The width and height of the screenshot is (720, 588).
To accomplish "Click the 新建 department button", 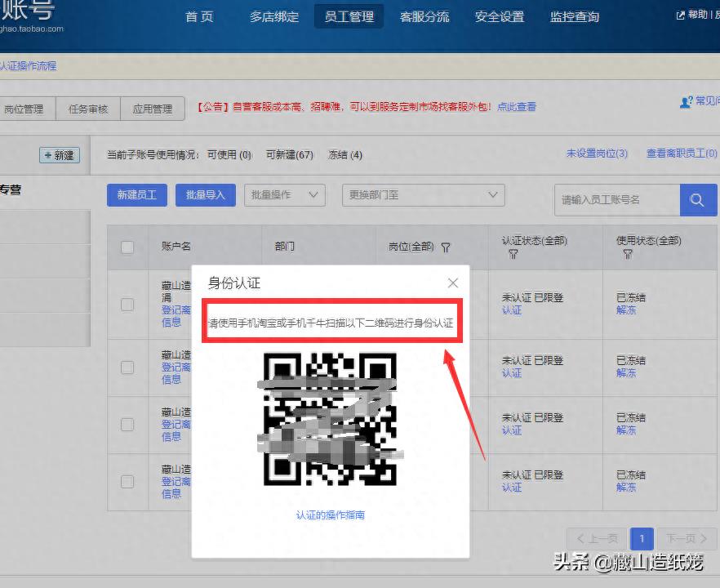I will pyautogui.click(x=60, y=155).
